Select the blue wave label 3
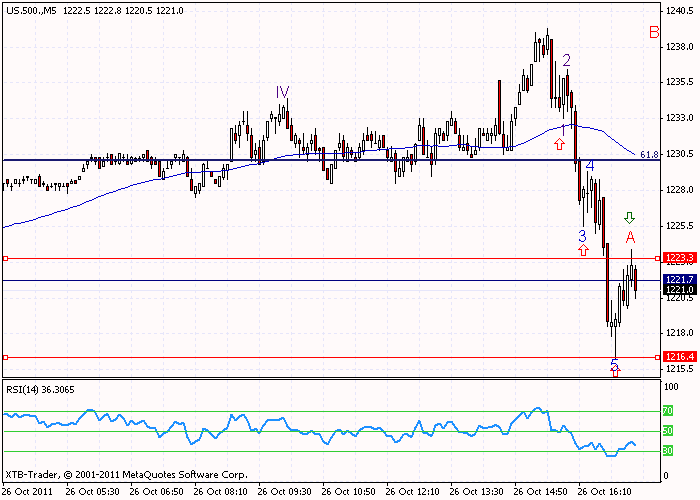 [582, 236]
